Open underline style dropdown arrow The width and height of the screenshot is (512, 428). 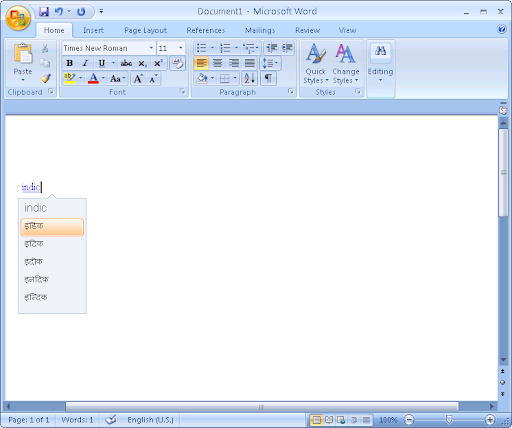[113, 63]
